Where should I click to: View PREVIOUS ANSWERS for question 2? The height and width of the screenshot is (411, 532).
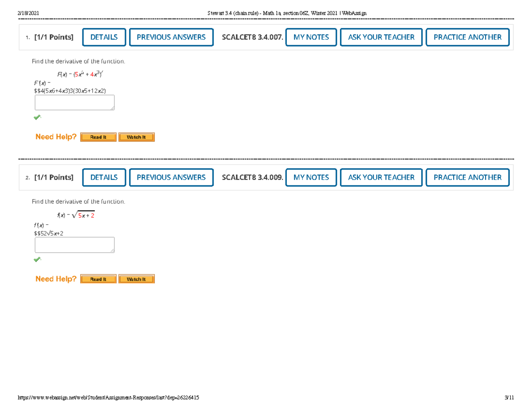(x=171, y=177)
